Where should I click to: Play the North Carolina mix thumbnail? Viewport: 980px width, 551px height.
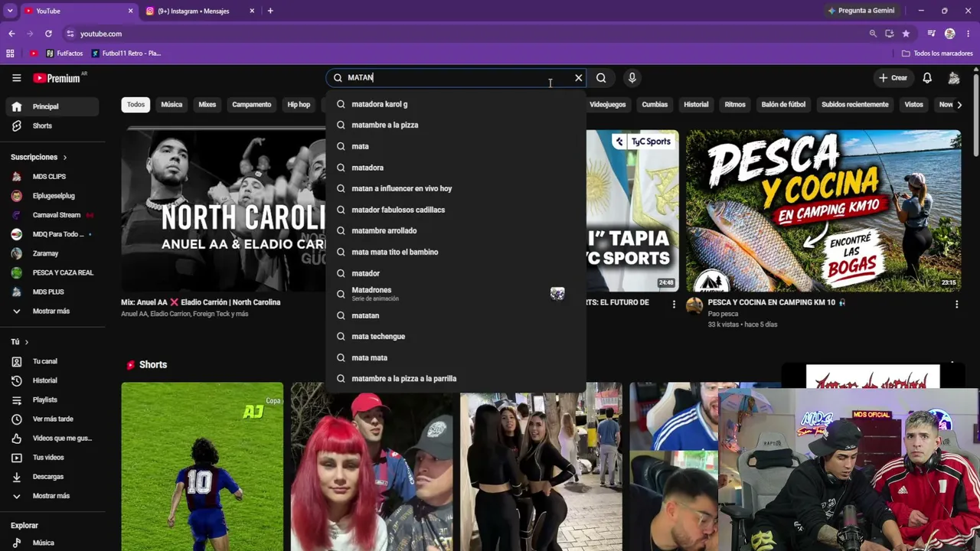pos(223,210)
